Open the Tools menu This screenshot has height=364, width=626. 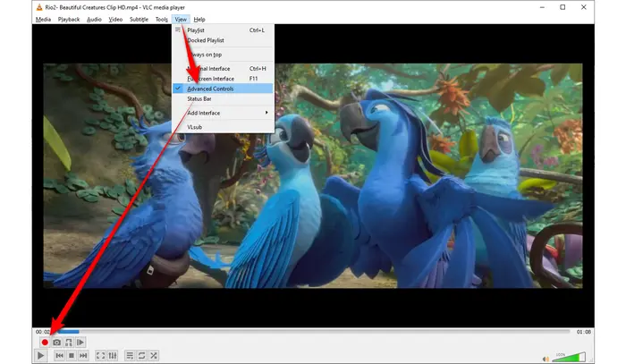pos(161,19)
